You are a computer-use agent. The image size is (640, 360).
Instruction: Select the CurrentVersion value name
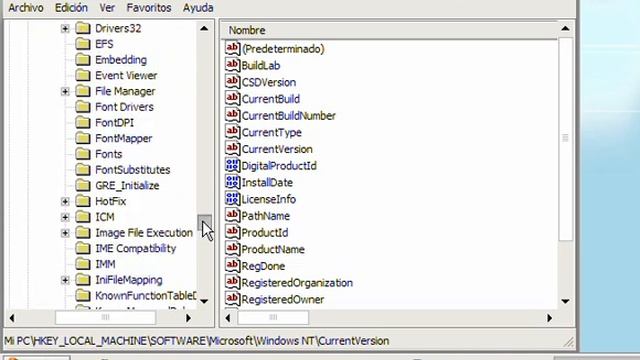pyautogui.click(x=277, y=149)
